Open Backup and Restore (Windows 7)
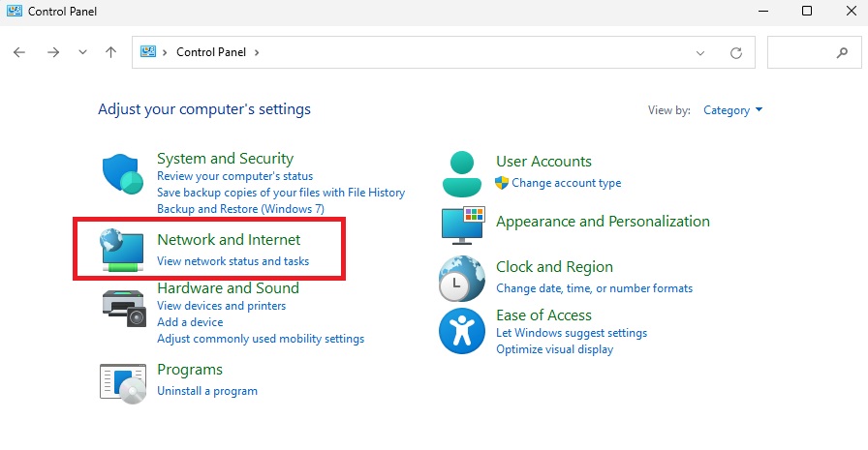 click(x=240, y=209)
